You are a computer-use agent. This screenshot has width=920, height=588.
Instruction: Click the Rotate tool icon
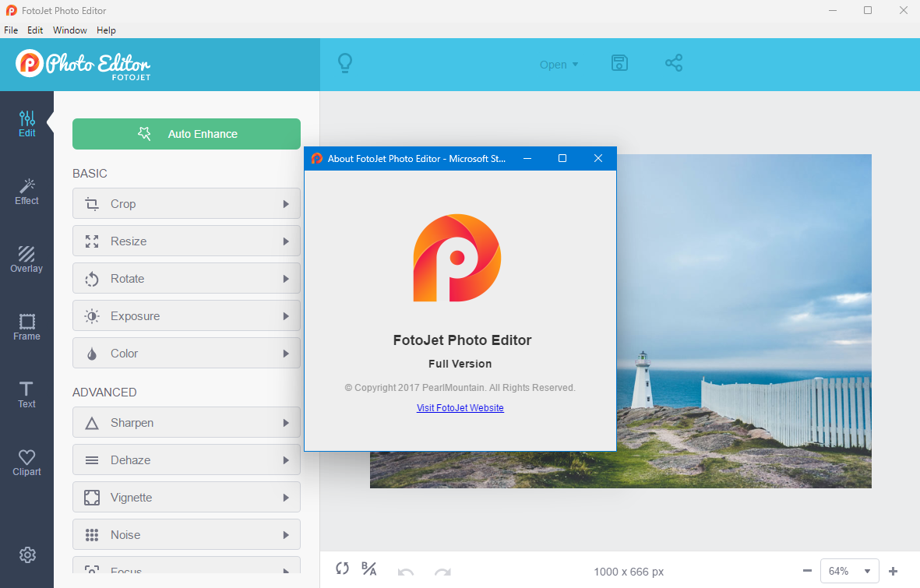(92, 279)
